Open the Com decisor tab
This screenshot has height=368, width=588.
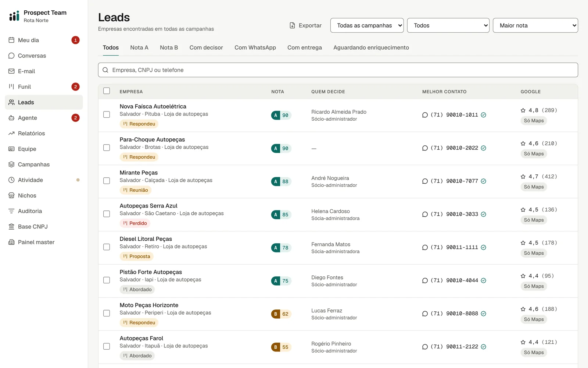(206, 47)
